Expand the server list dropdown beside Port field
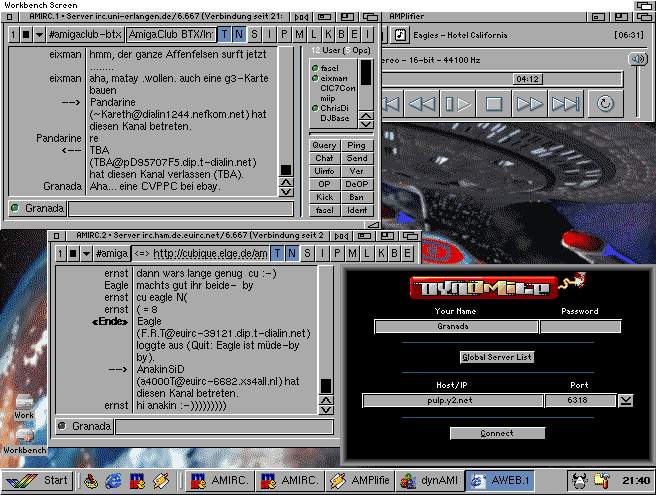This screenshot has height=495, width=656. [x=626, y=400]
